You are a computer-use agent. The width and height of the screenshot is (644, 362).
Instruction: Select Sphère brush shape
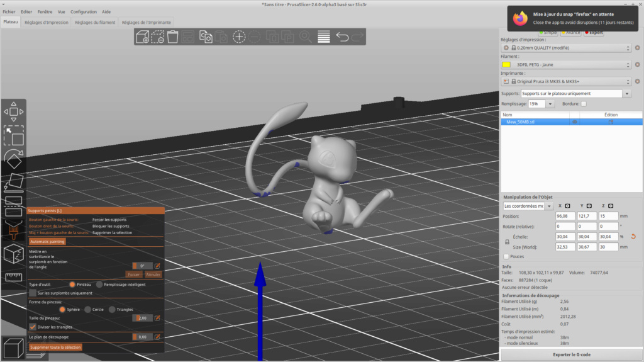[62, 309]
